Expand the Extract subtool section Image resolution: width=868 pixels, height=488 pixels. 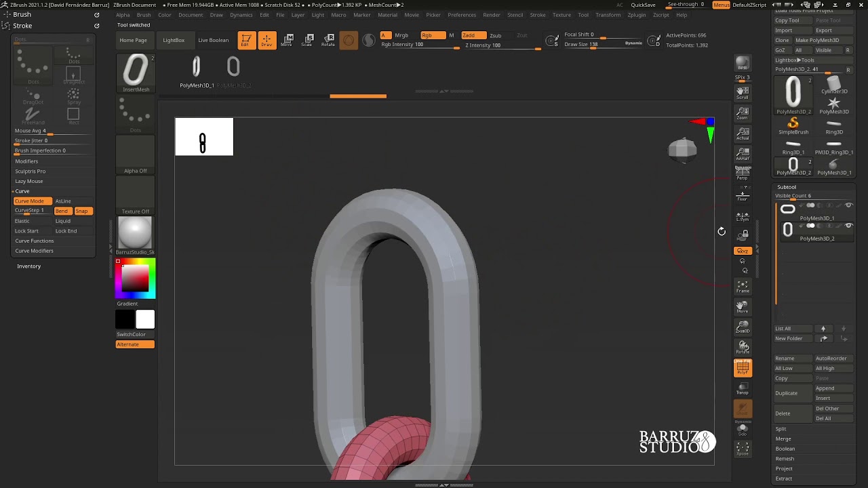point(783,479)
